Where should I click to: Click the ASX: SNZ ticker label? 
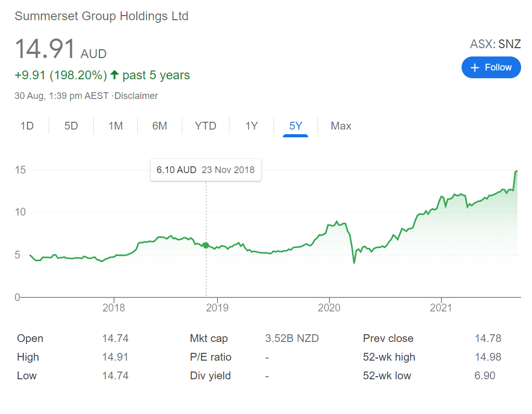(x=495, y=44)
